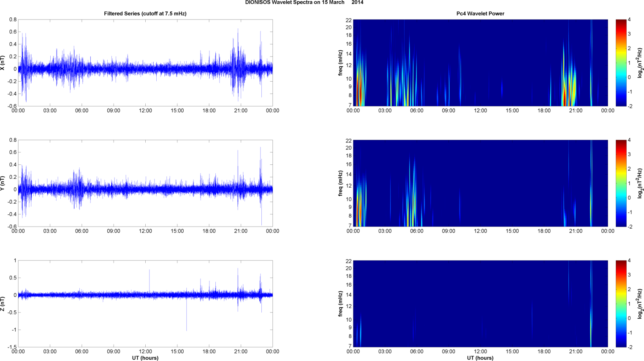The image size is (644, 361).
Task: Click inside the X component time series plot
Action: click(145, 63)
